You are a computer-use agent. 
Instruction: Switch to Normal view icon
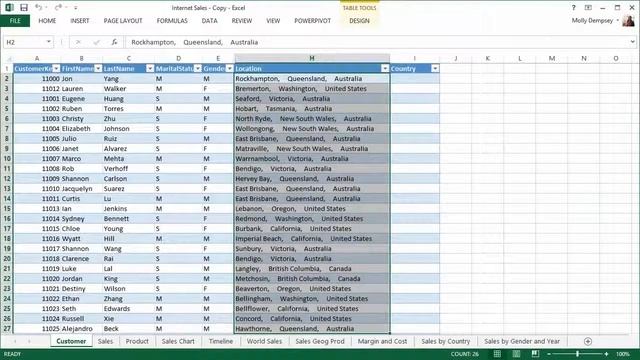pyautogui.click(x=497, y=354)
